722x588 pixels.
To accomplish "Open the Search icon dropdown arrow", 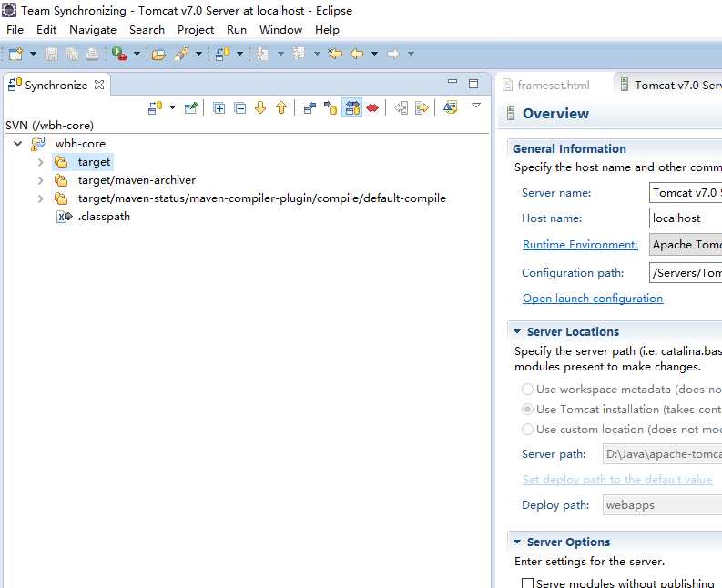I will pyautogui.click(x=198, y=54).
